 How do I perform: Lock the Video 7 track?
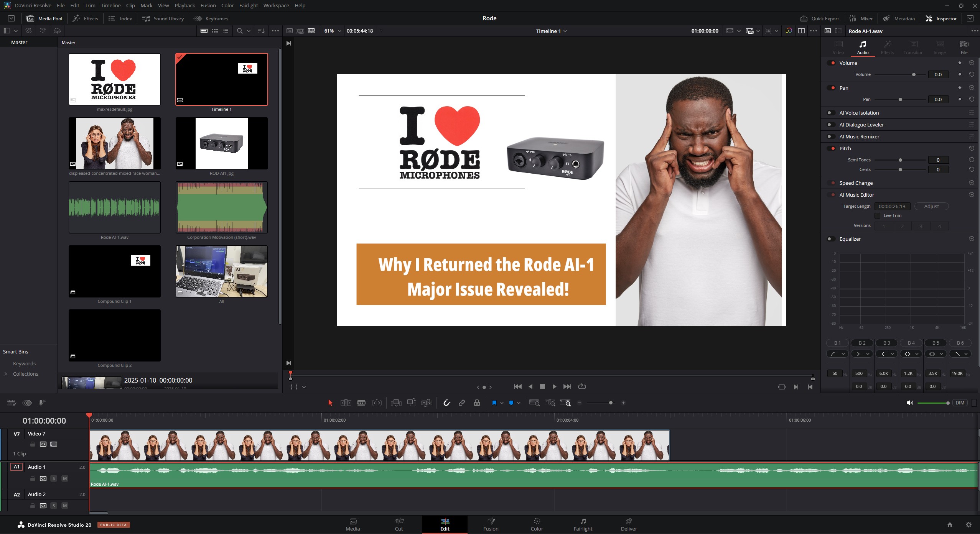(33, 444)
